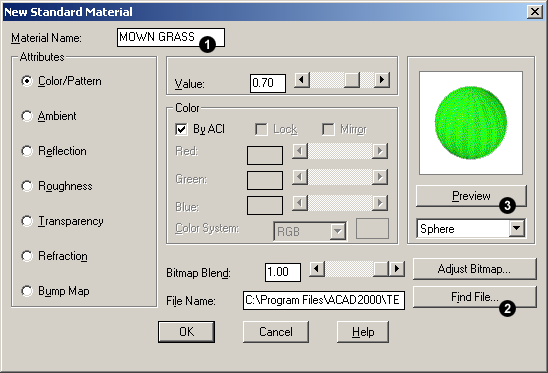Click the Value slider left arrow
548x373 pixels.
click(302, 80)
